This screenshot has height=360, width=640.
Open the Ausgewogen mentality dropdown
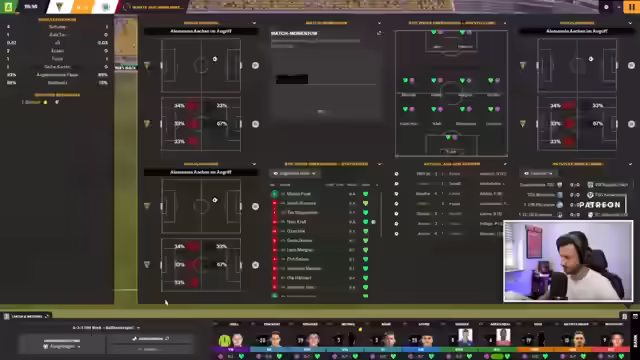pyautogui.click(x=62, y=347)
